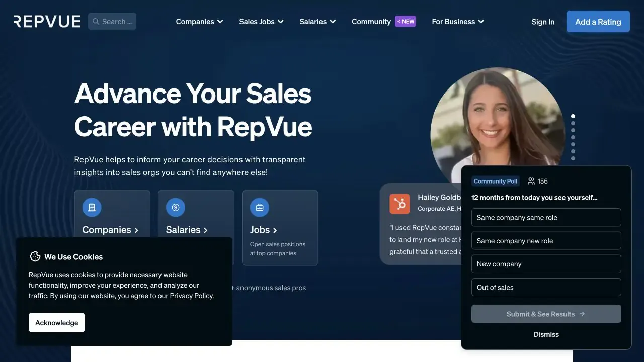Click poll question '12 months from today' text
The width and height of the screenshot is (644, 362).
534,198
